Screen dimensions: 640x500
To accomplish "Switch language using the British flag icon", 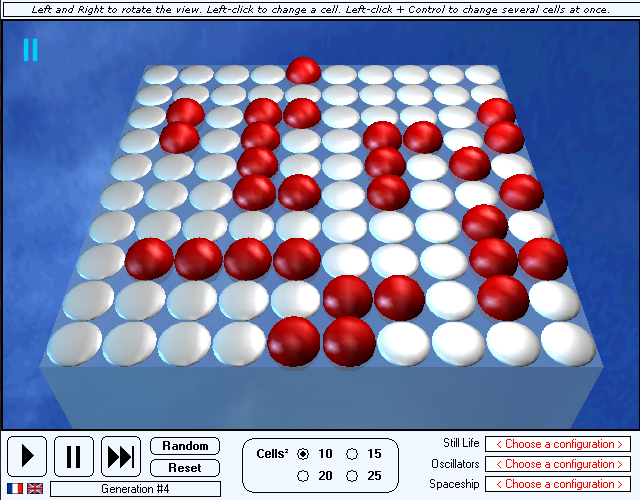I will pyautogui.click(x=35, y=488).
